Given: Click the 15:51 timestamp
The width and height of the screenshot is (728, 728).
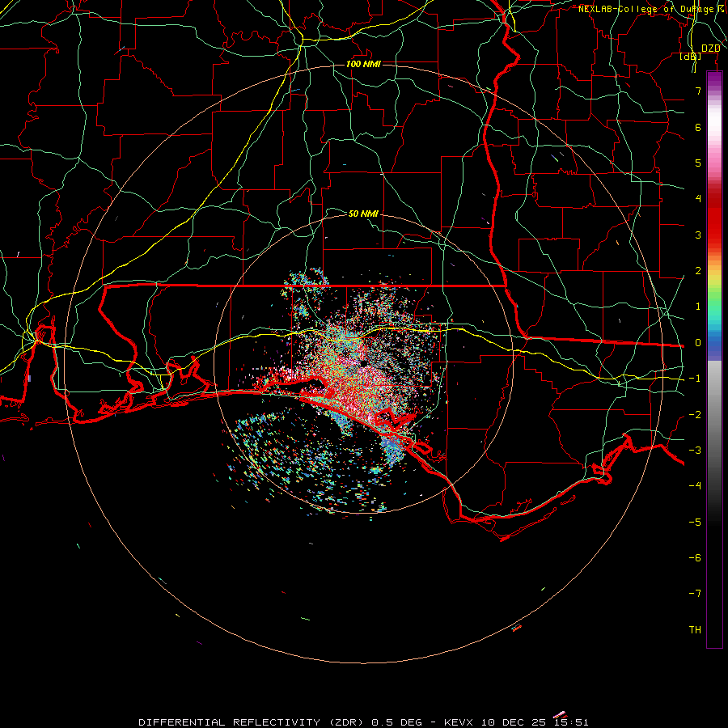Looking at the screenshot, I should click(570, 722).
